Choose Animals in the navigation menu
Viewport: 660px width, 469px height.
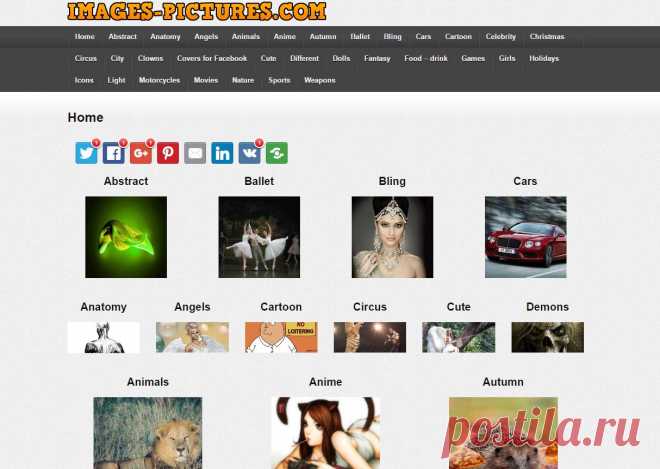(x=246, y=37)
